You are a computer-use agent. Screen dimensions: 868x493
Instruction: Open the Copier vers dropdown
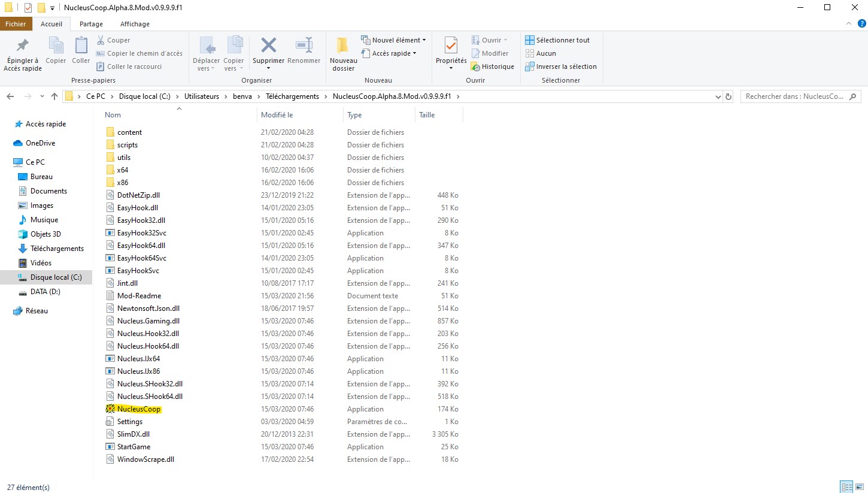[x=234, y=54]
